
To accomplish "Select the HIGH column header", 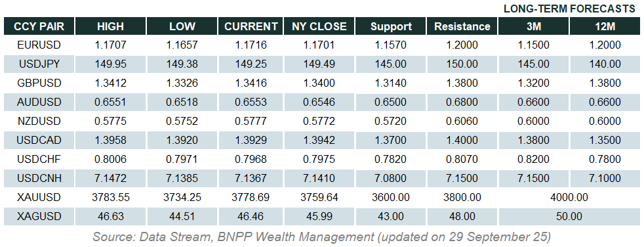I will click(110, 26).
